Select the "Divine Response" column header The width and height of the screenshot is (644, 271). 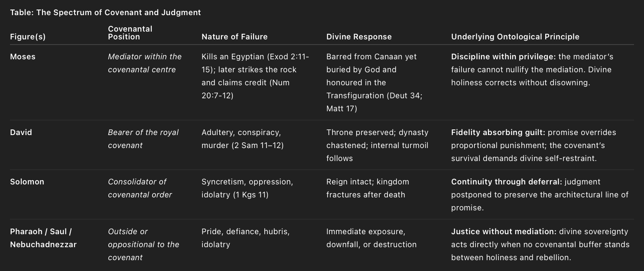click(x=359, y=37)
